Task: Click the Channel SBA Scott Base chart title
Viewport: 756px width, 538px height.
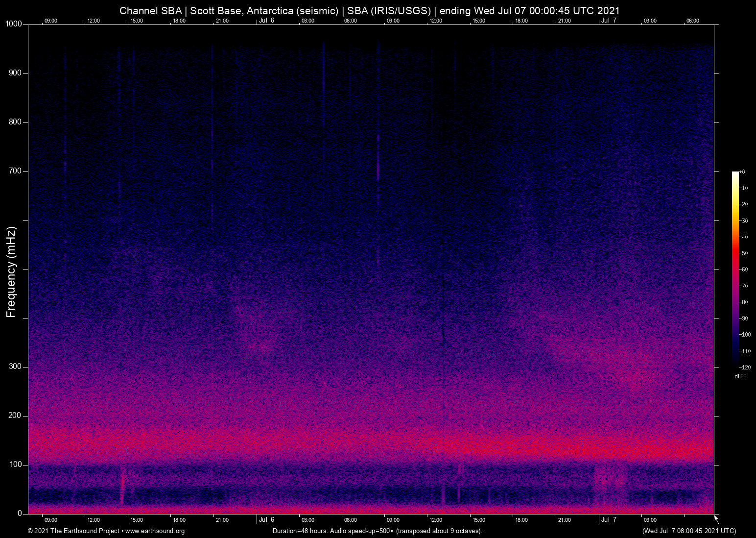Action: [369, 11]
